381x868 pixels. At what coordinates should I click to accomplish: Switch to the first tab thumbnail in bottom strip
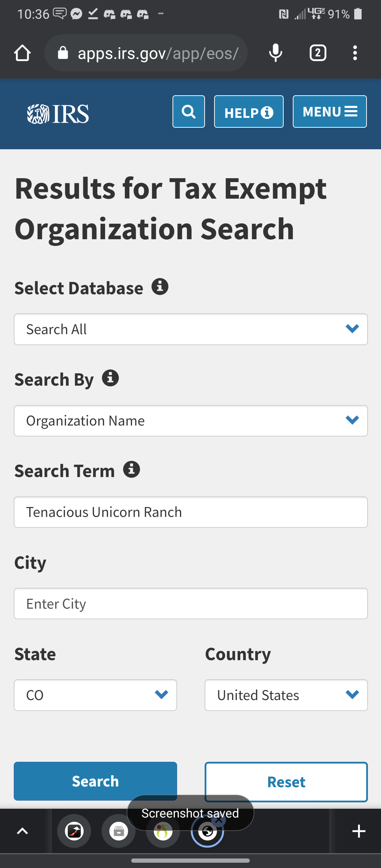[x=74, y=831]
